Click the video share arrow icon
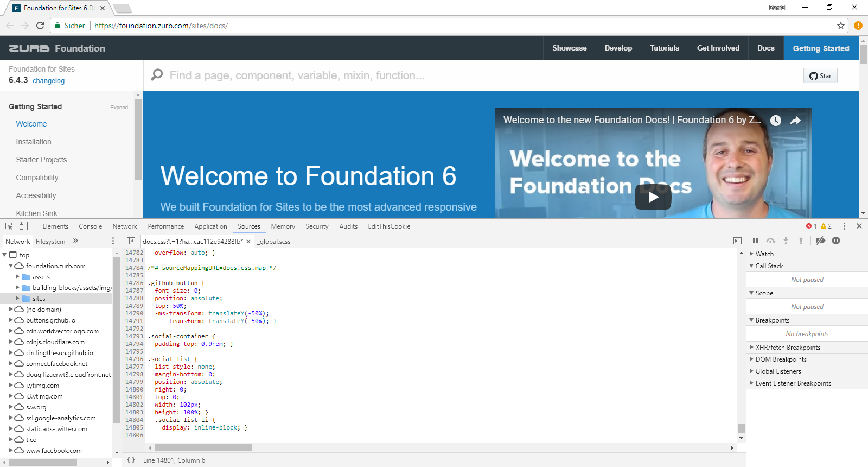The image size is (868, 467). point(795,121)
